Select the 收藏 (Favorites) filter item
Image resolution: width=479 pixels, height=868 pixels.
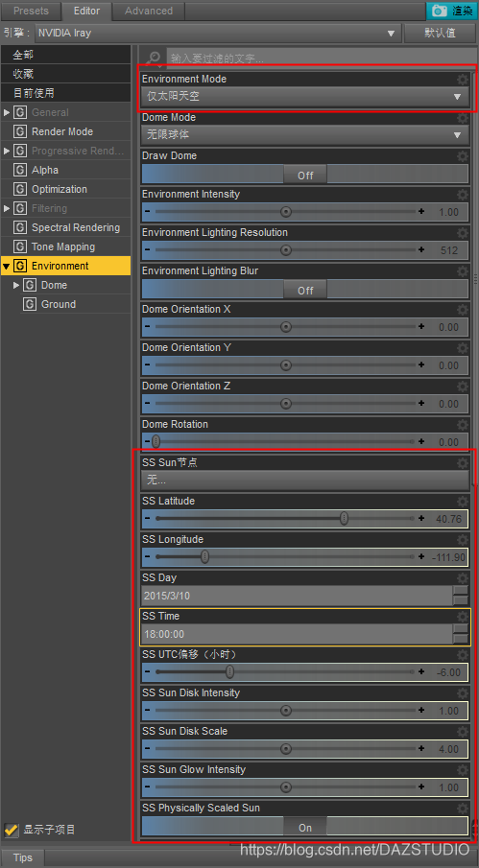coord(65,74)
